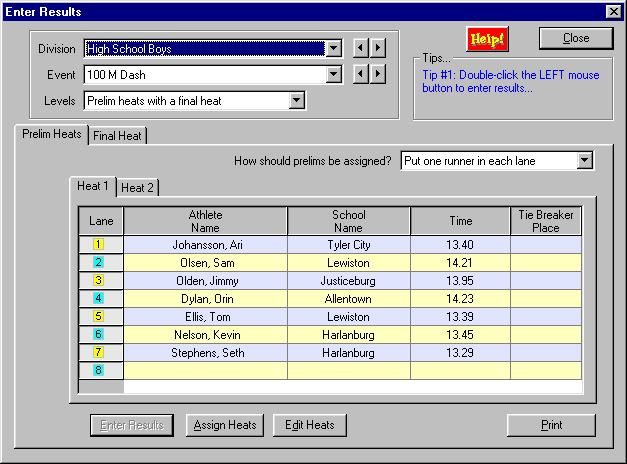This screenshot has width=627, height=464.
Task: Click Lewiston school cell for Olsen, Sam
Action: (x=349, y=262)
